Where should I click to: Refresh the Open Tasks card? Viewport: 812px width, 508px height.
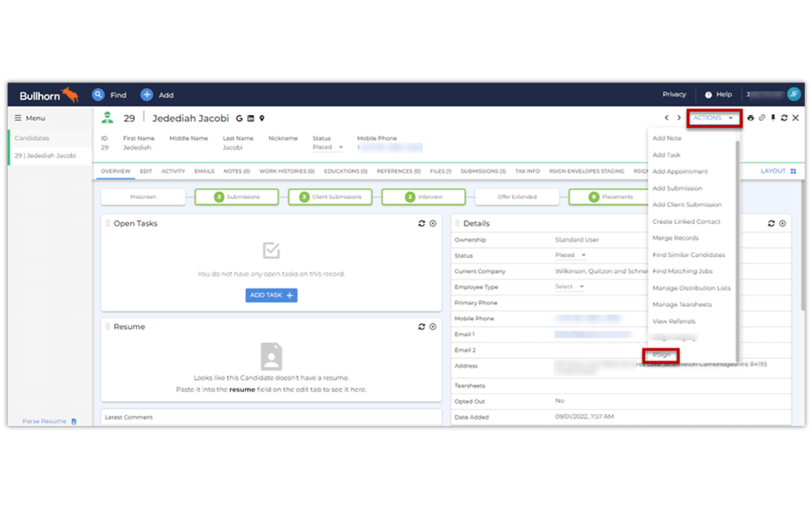(422, 223)
